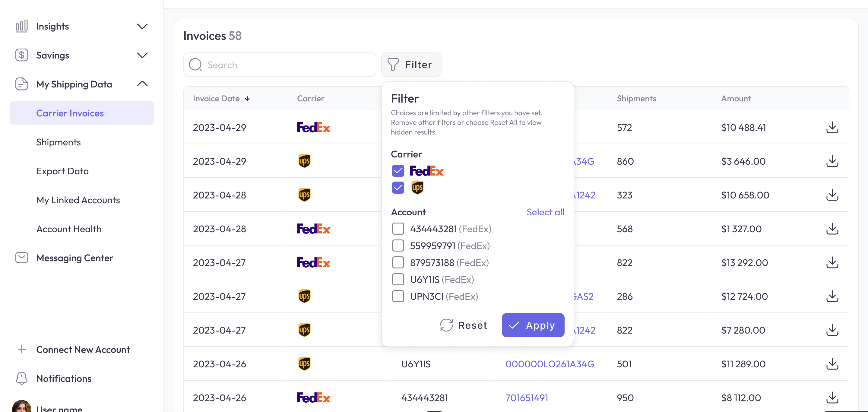Uncheck the UPS carrier checkbox

point(398,188)
